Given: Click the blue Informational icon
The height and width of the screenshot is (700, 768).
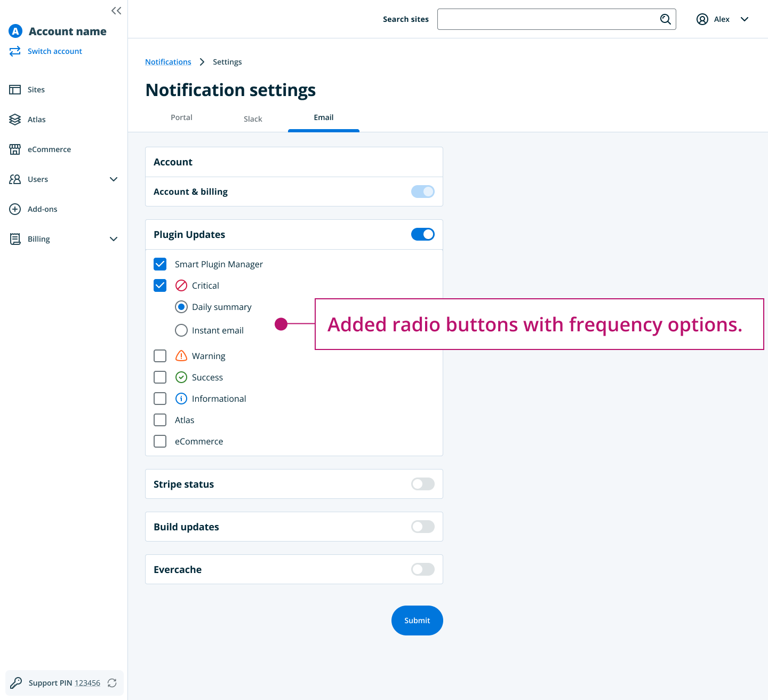Looking at the screenshot, I should coord(181,399).
